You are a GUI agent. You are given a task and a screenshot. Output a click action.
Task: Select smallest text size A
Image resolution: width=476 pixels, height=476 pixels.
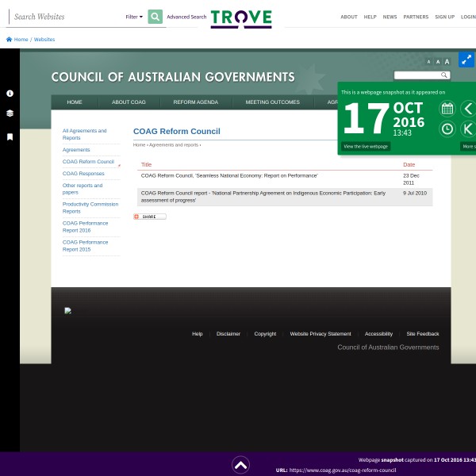click(x=428, y=62)
